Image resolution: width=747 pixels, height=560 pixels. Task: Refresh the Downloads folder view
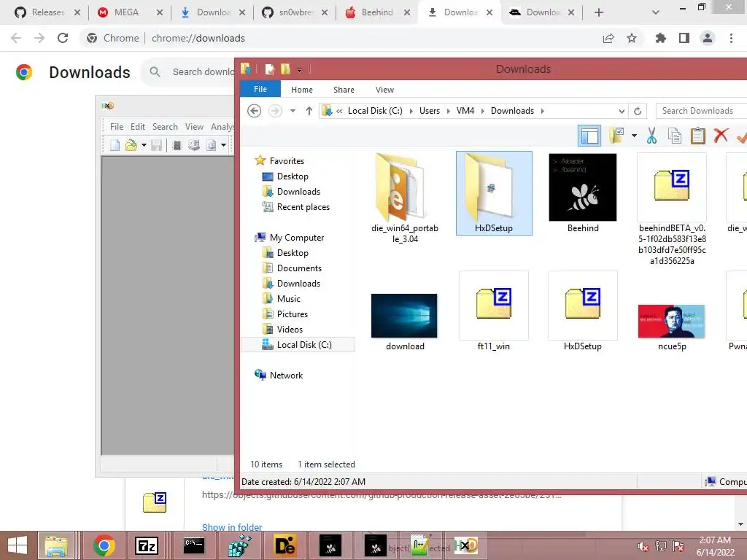coord(638,111)
